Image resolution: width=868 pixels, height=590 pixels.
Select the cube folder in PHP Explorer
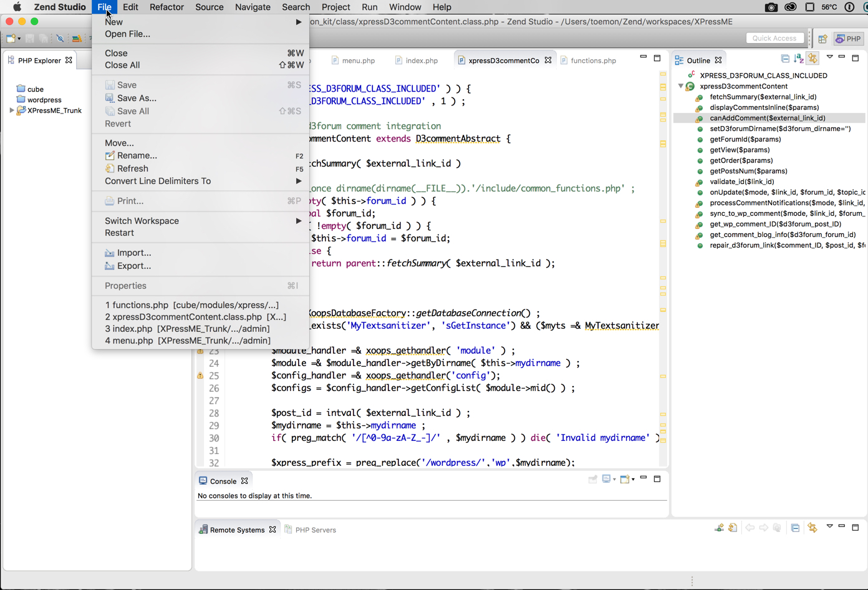pyautogui.click(x=30, y=89)
